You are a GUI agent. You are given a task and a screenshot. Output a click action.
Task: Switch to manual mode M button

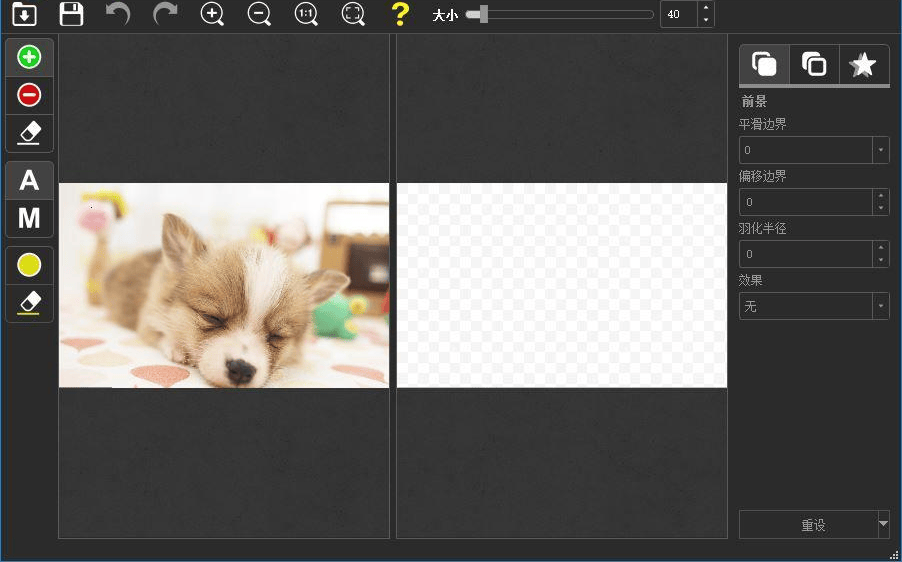point(29,217)
